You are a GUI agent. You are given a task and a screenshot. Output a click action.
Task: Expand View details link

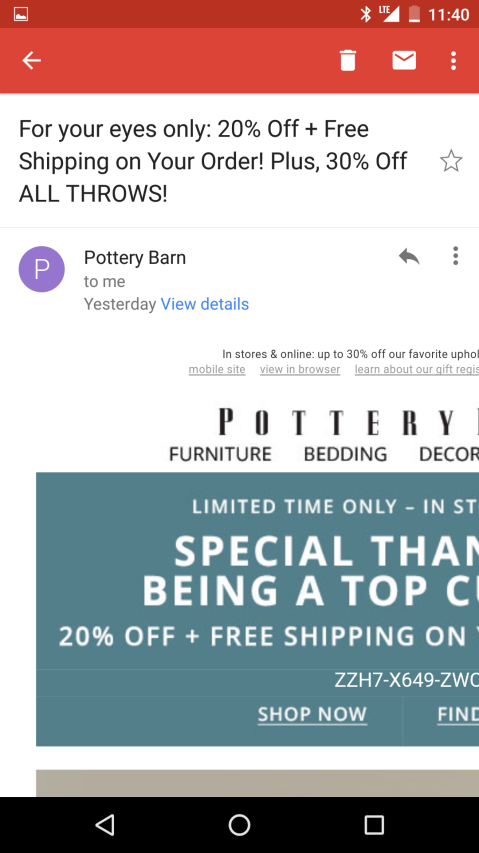pos(204,304)
